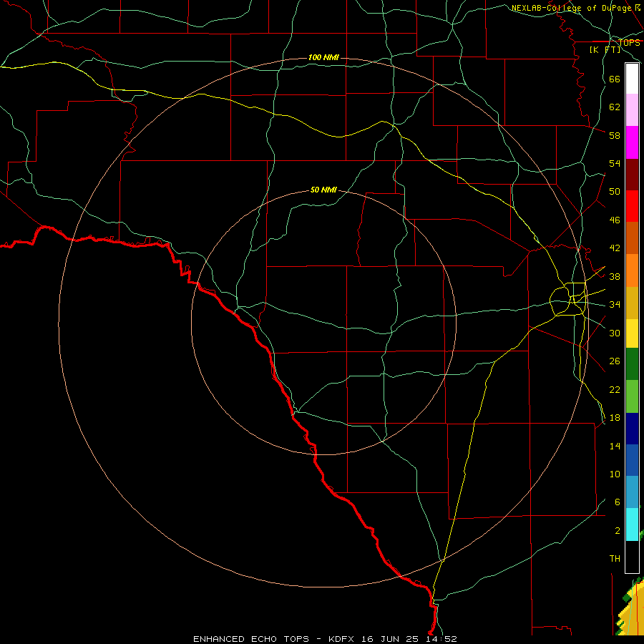Click the '6' legend value
644x644 pixels.
pyautogui.click(x=617, y=502)
